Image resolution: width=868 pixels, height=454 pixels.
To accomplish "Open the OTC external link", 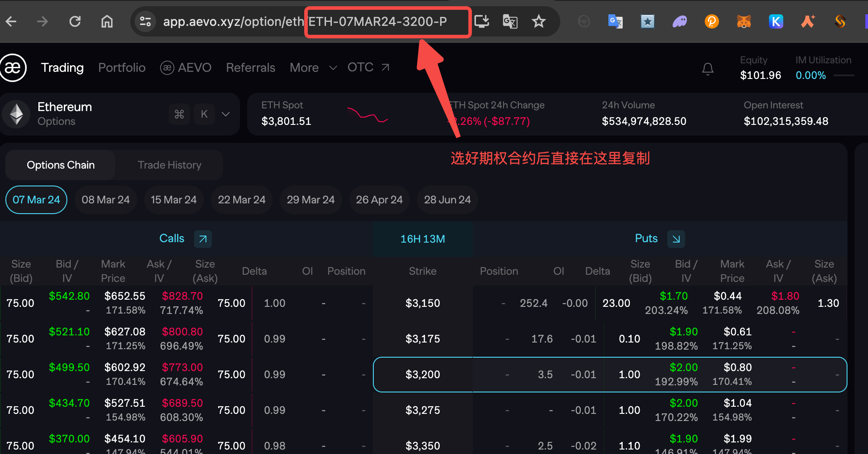I will click(x=368, y=67).
